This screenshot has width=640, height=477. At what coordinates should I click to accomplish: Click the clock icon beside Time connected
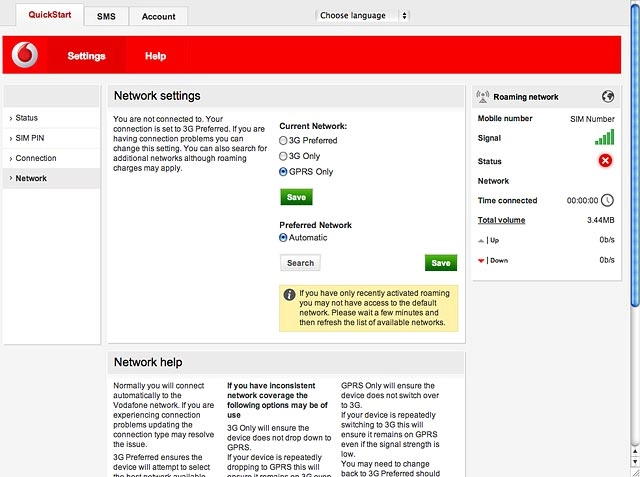click(607, 200)
